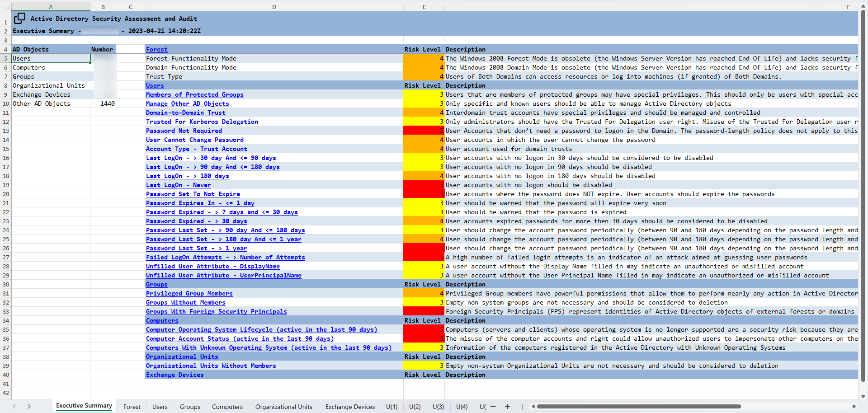
Task: Open the Organizational Units sheet tab
Action: 283,407
